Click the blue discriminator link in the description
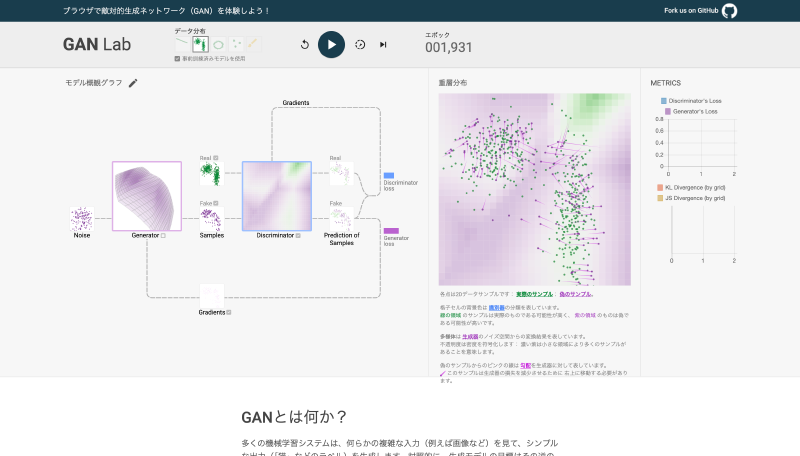This screenshot has height=456, width=800. (x=496, y=308)
